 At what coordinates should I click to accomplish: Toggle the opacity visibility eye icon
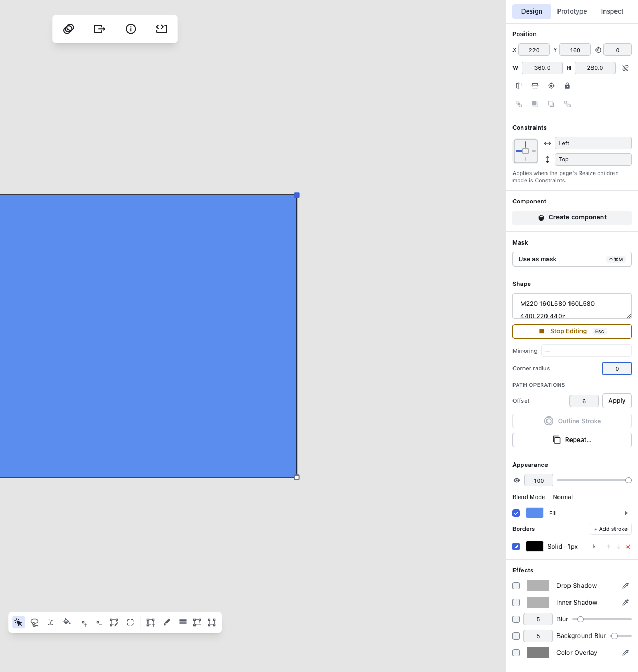517,480
